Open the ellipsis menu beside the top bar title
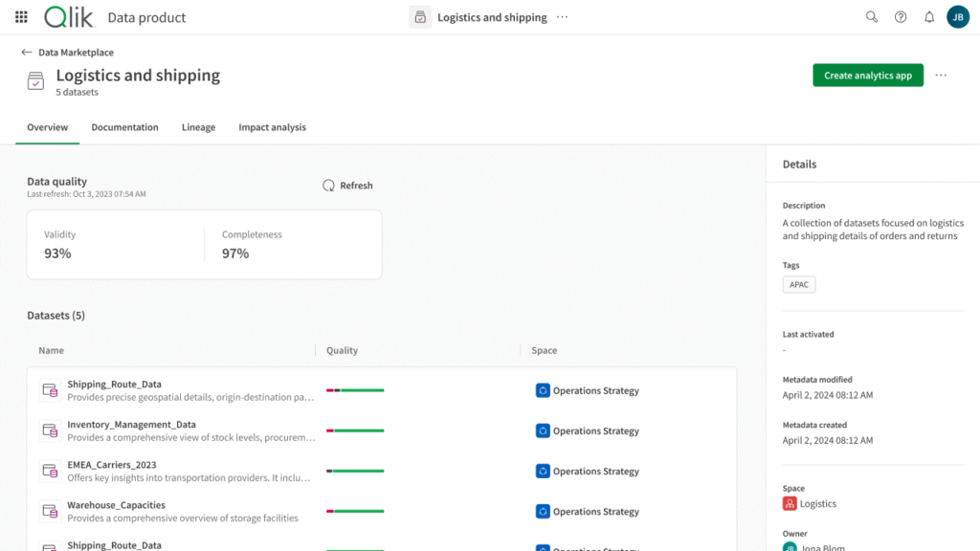980x551 pixels. 563,17
